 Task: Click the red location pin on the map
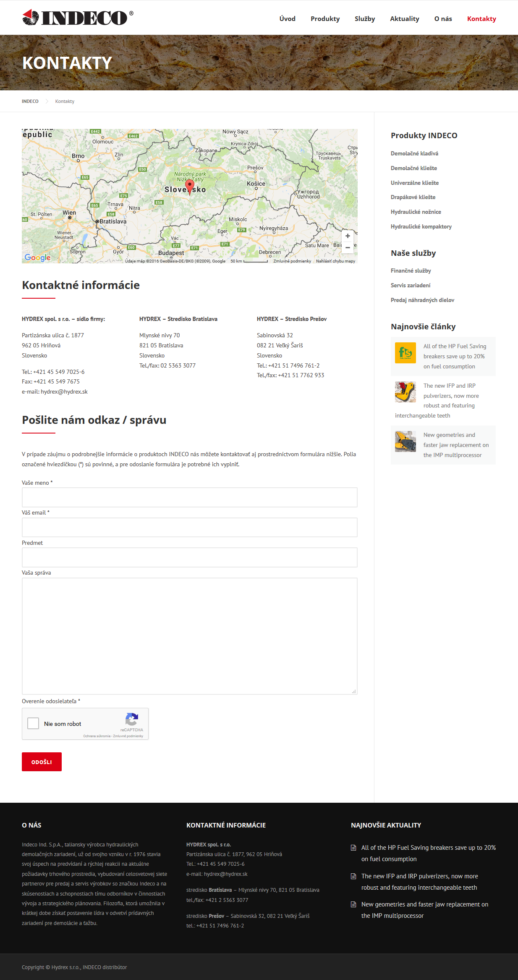point(190,187)
